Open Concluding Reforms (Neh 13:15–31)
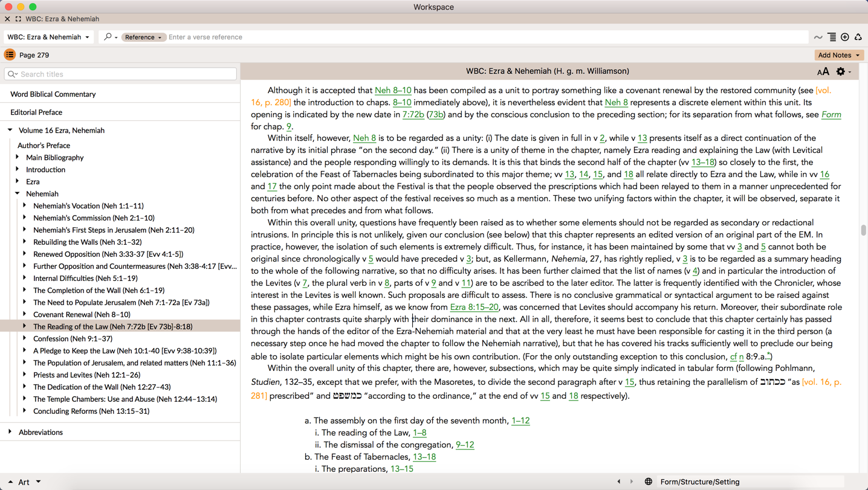868x490 pixels. click(x=91, y=411)
